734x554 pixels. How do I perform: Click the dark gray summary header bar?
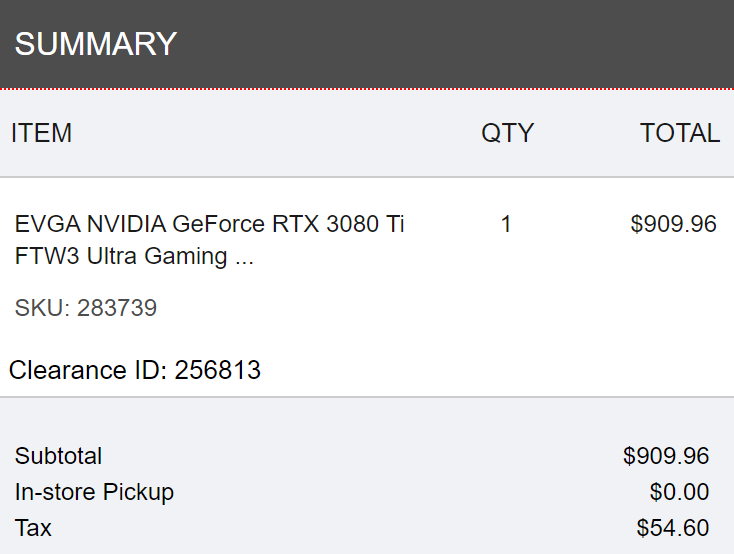pyautogui.click(x=450, y=44)
